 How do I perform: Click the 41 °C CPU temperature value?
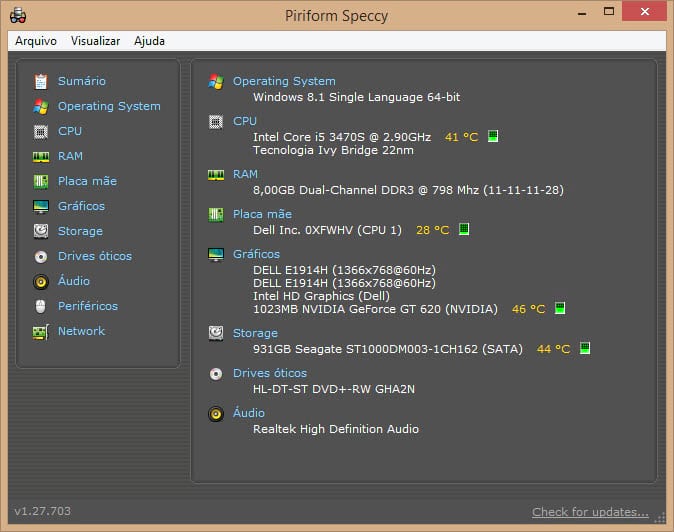click(x=461, y=137)
